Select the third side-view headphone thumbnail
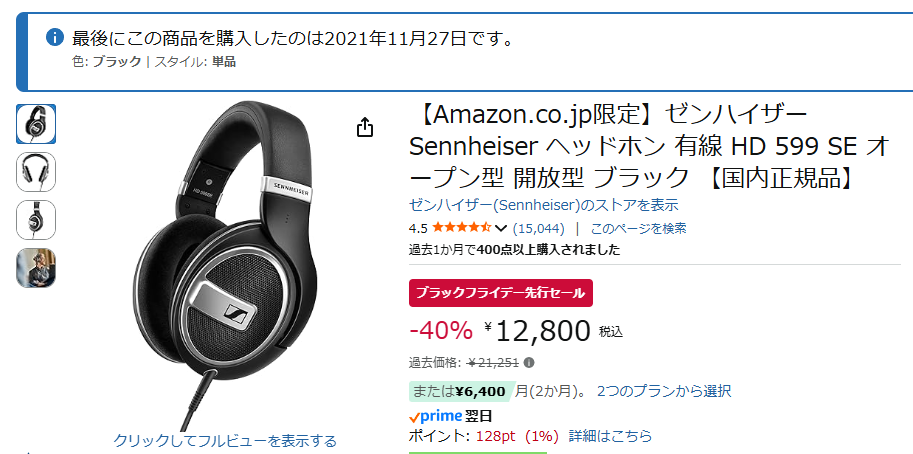The height and width of the screenshot is (454, 913). pyautogui.click(x=36, y=220)
